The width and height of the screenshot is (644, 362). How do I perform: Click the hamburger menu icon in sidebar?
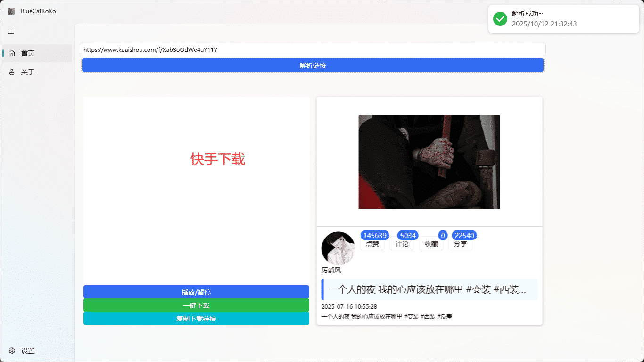[x=11, y=32]
